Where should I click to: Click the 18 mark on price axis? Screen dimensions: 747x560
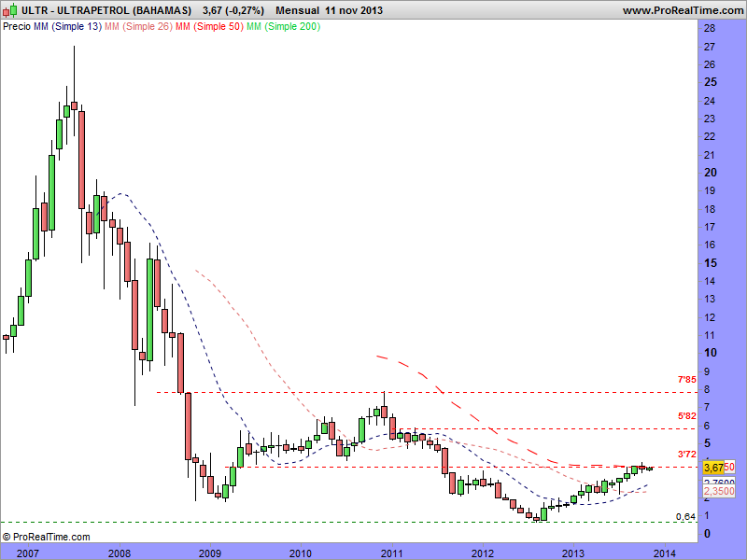710,208
